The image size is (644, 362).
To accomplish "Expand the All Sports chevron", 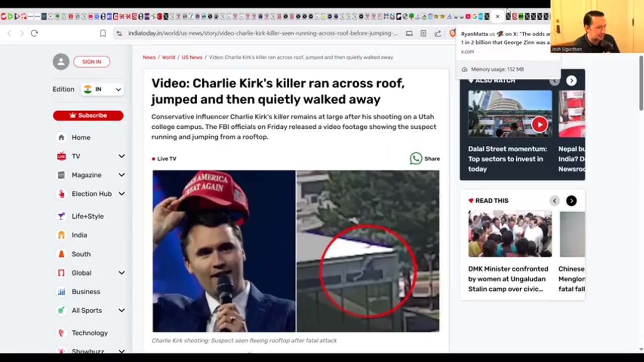I will 121,310.
